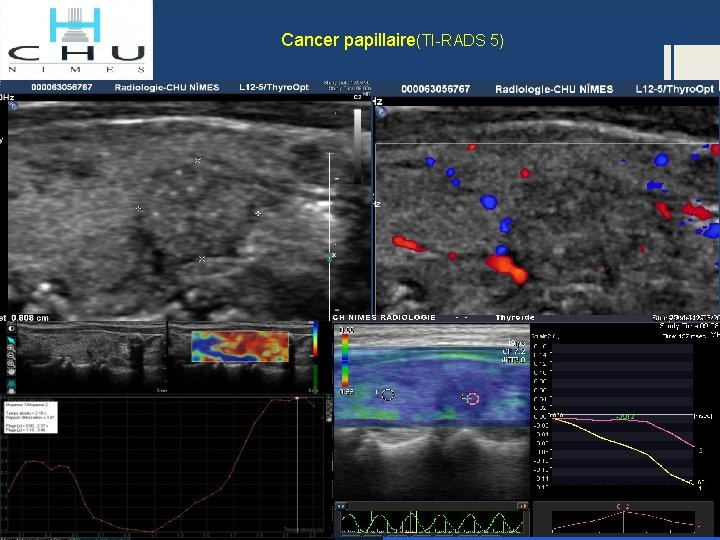
Task: Click the patient ID 000063056767 above the Doppler image
Action: pos(435,89)
